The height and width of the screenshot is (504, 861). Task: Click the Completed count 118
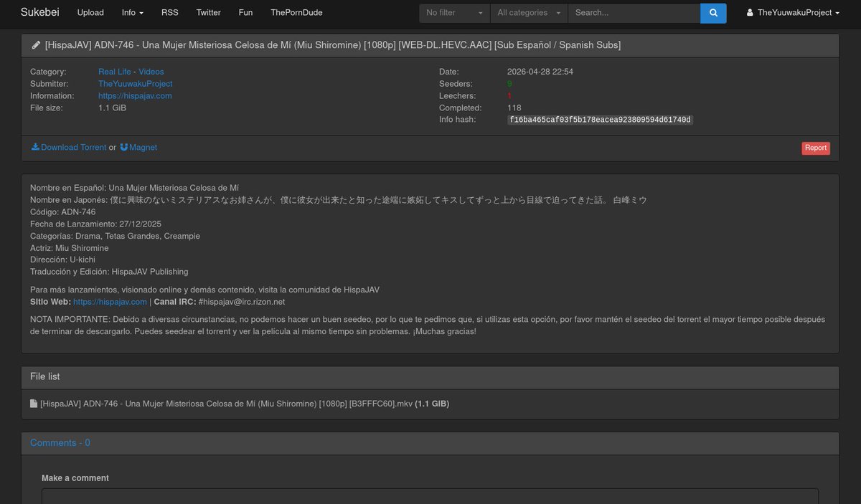(x=514, y=108)
